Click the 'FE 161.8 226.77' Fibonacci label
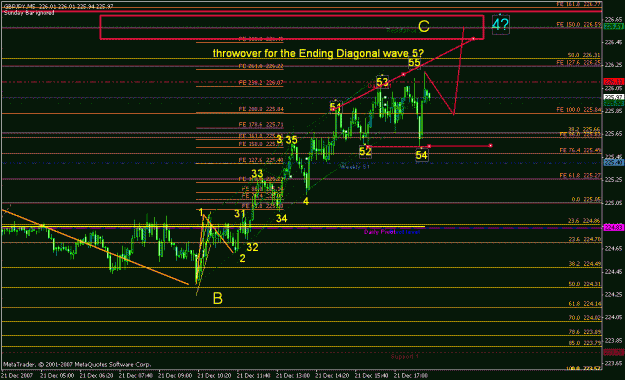625x380 pixels. [x=578, y=4]
